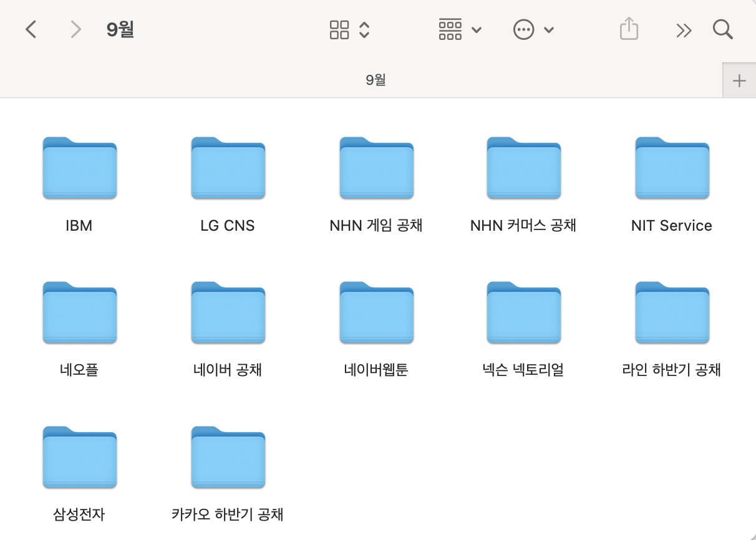Click the NHN 커머스 공채 name label
Viewport: 756px width, 540px height.
pyautogui.click(x=523, y=226)
